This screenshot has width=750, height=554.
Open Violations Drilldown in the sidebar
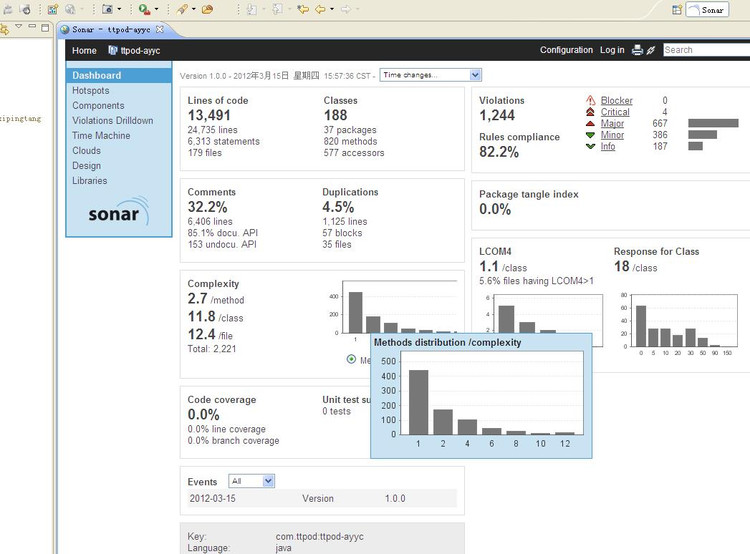pyautogui.click(x=112, y=121)
